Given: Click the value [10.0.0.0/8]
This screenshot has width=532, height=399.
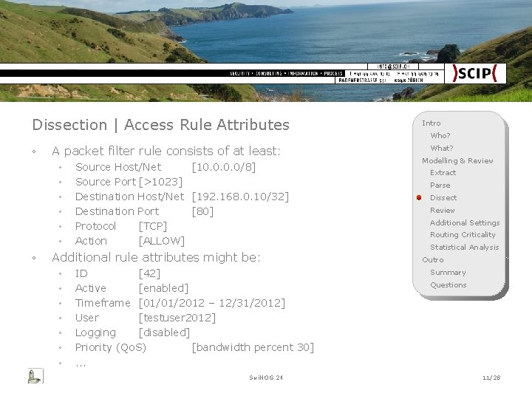Looking at the screenshot, I should (x=224, y=167).
